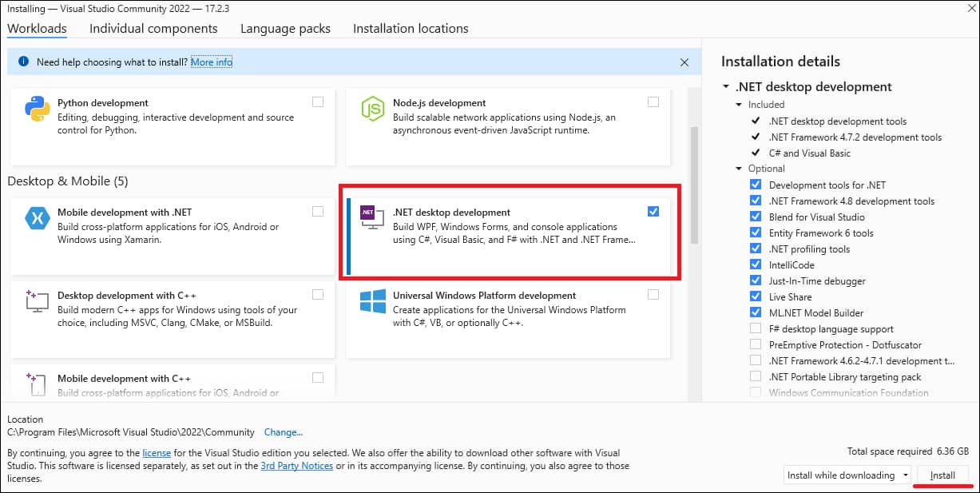
Task: Collapse the Optional components list
Action: click(739, 169)
